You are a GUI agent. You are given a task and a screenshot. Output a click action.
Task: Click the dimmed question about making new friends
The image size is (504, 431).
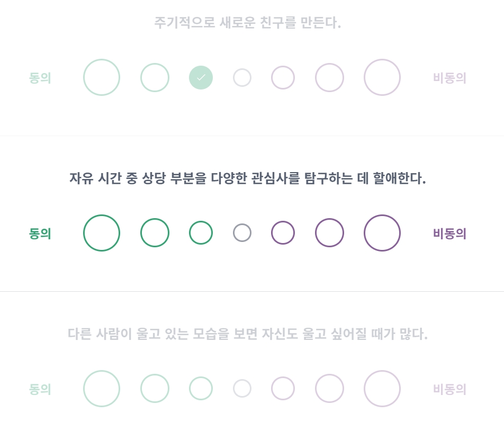(248, 23)
